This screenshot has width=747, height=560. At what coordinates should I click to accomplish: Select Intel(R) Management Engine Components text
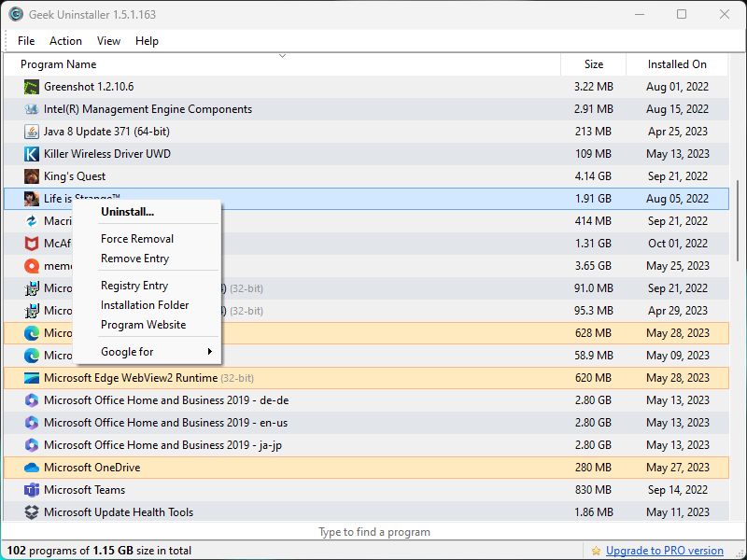point(148,109)
